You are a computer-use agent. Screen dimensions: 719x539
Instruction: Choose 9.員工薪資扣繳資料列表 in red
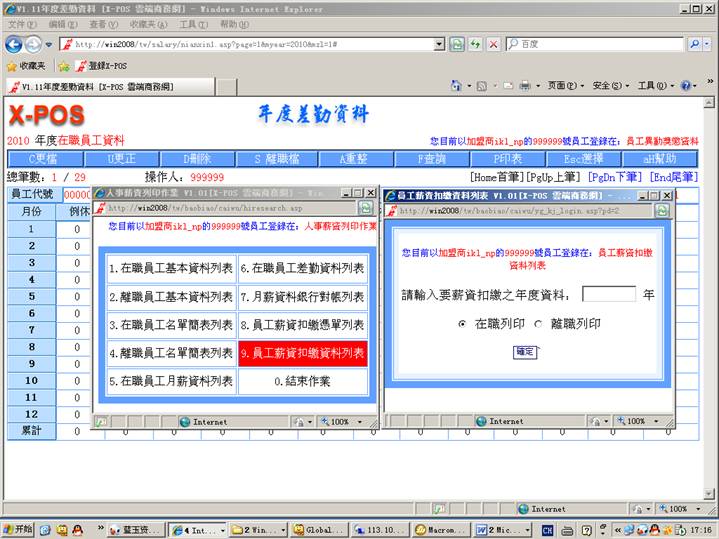tap(303, 353)
